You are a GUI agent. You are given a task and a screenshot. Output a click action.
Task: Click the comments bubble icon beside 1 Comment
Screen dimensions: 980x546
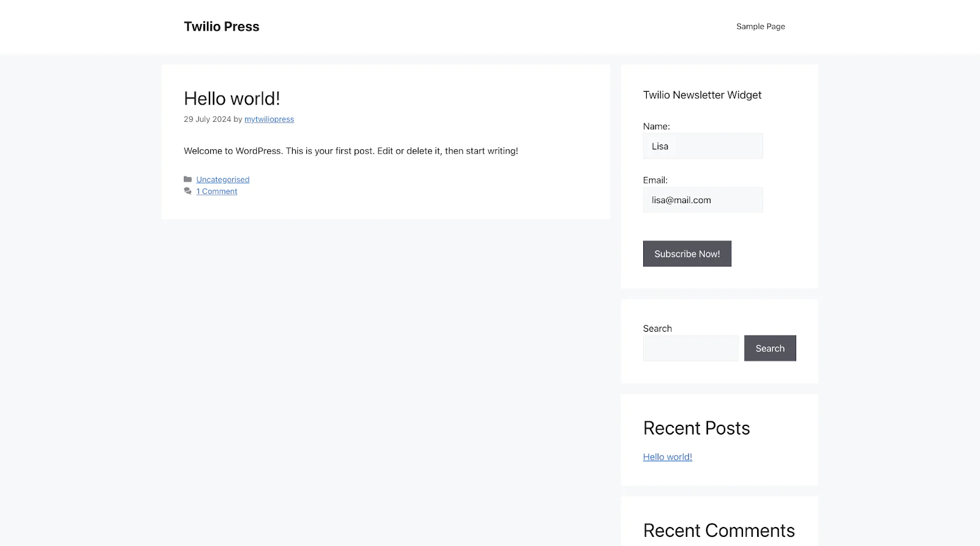[187, 191]
